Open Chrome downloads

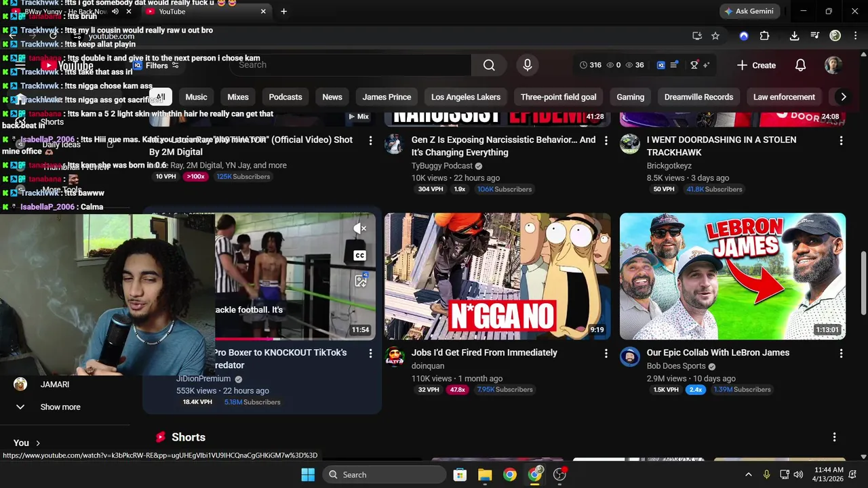pos(794,36)
